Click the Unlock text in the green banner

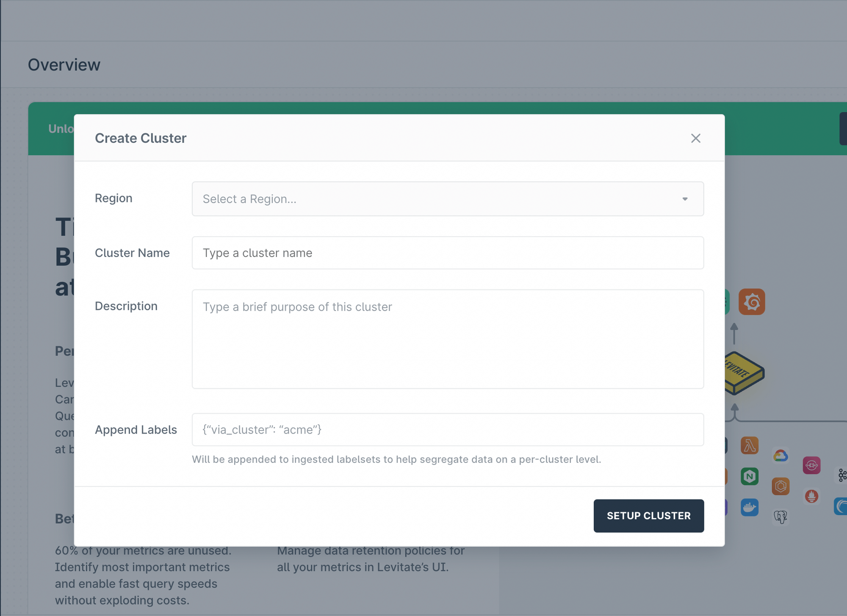coord(61,129)
